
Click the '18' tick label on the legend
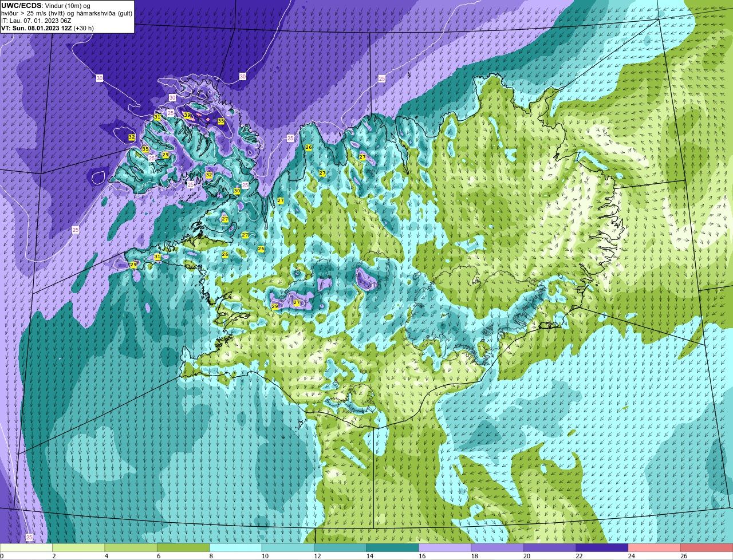[x=474, y=556]
